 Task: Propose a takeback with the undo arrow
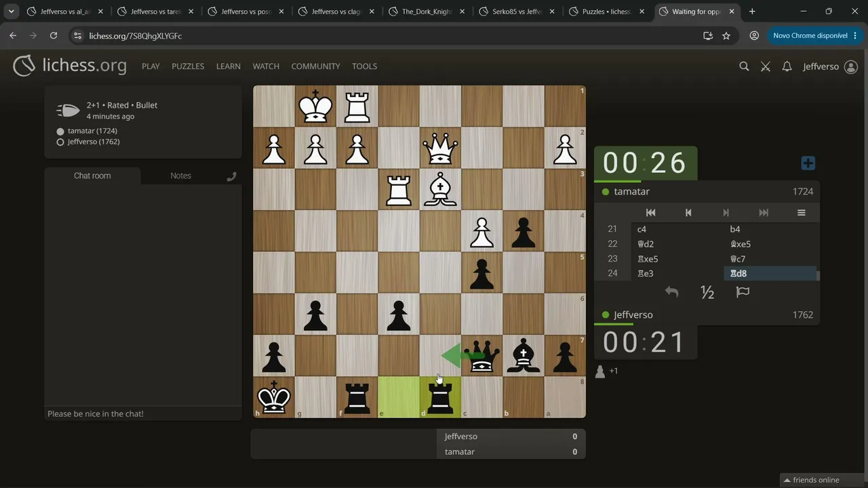[671, 292]
